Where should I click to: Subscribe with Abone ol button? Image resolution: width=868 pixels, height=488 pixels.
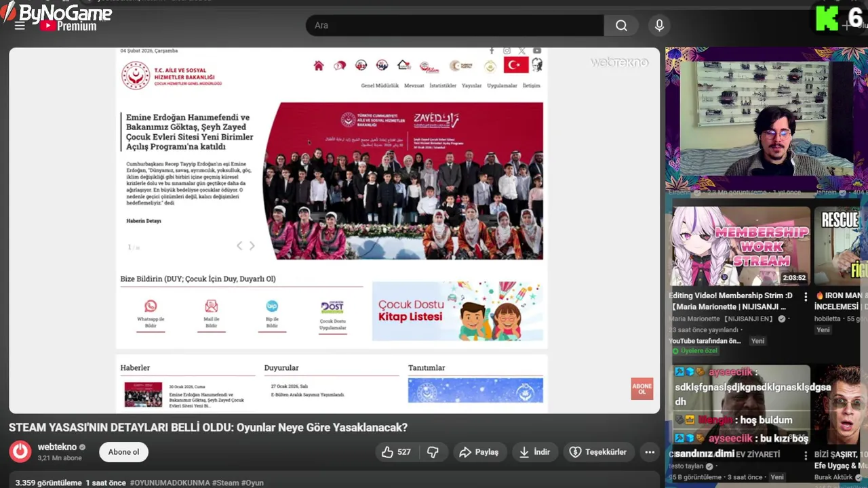coord(123,452)
